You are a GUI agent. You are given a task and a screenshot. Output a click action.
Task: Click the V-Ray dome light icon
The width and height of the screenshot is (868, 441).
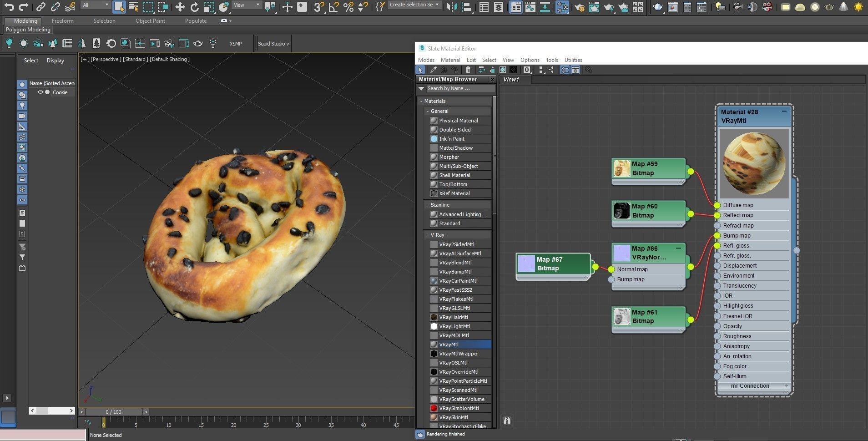800,6
